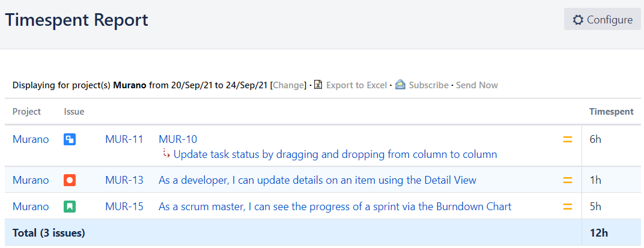The height and width of the screenshot is (248, 644).
Task: Open the Configure button
Action: click(x=603, y=19)
